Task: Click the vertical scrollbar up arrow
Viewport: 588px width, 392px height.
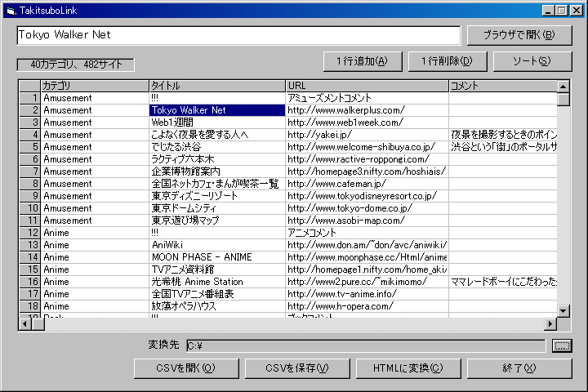Action: click(563, 86)
